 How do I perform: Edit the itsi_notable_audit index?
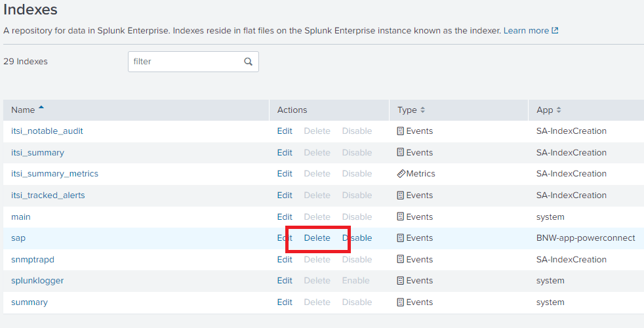click(285, 131)
